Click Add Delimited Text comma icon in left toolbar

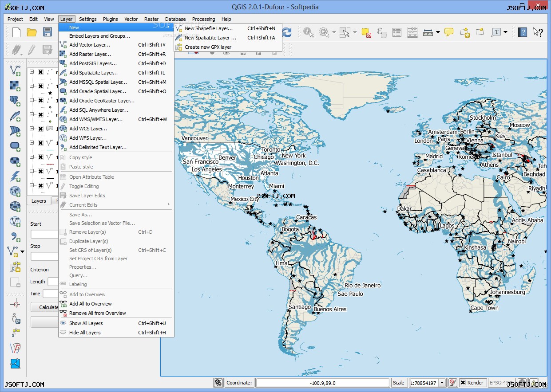15,236
